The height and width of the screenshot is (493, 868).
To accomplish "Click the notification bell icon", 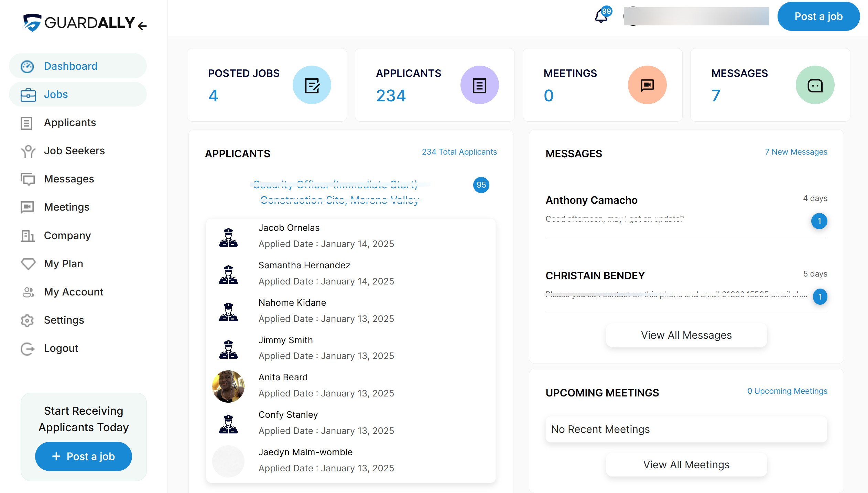I will [601, 16].
